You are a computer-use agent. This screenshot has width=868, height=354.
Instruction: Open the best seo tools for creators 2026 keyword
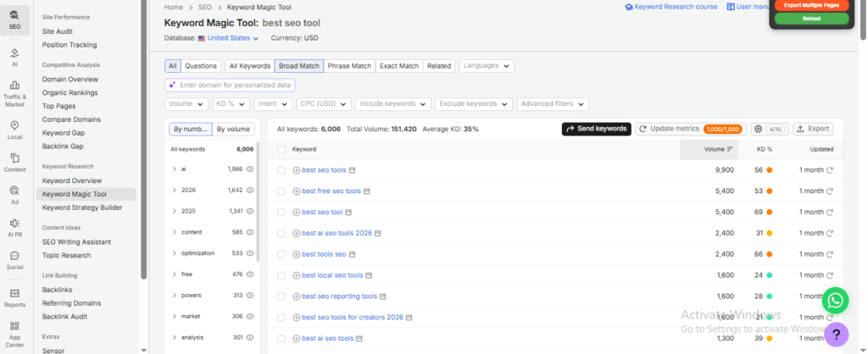click(x=352, y=318)
